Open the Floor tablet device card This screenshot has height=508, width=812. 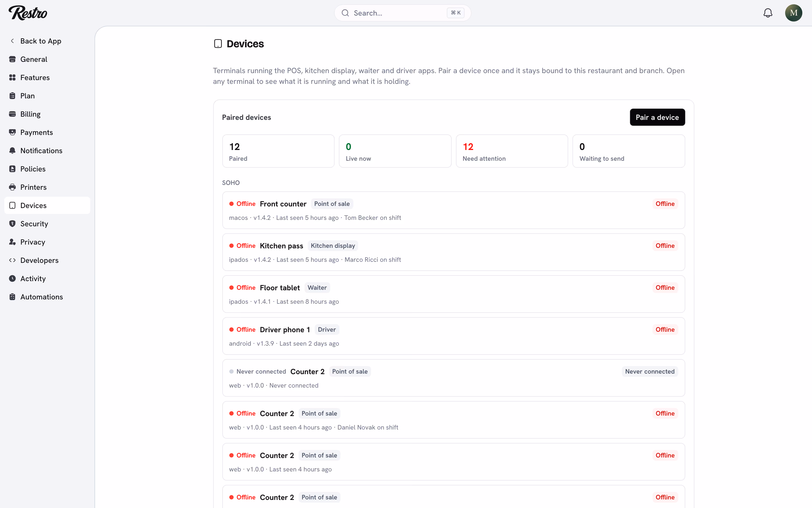(x=454, y=294)
